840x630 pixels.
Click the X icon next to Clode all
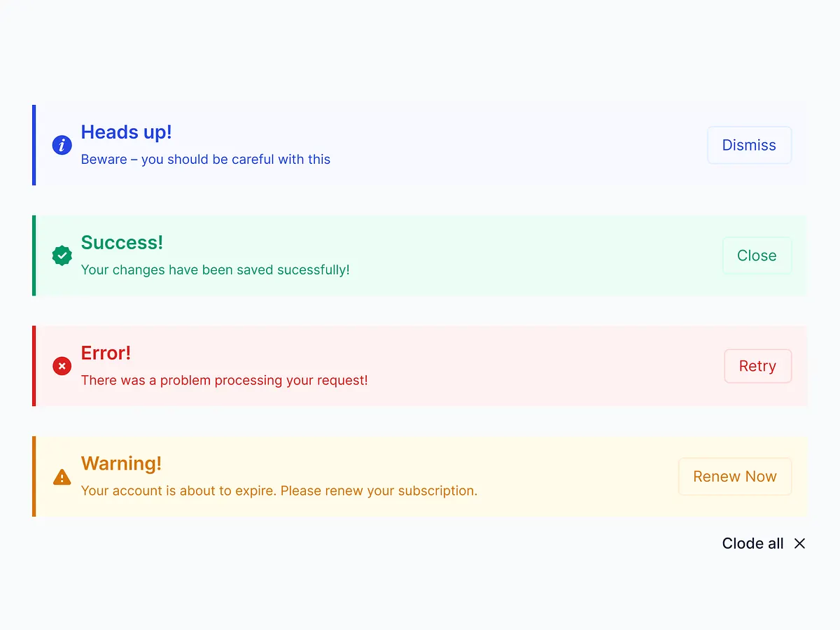pos(799,543)
